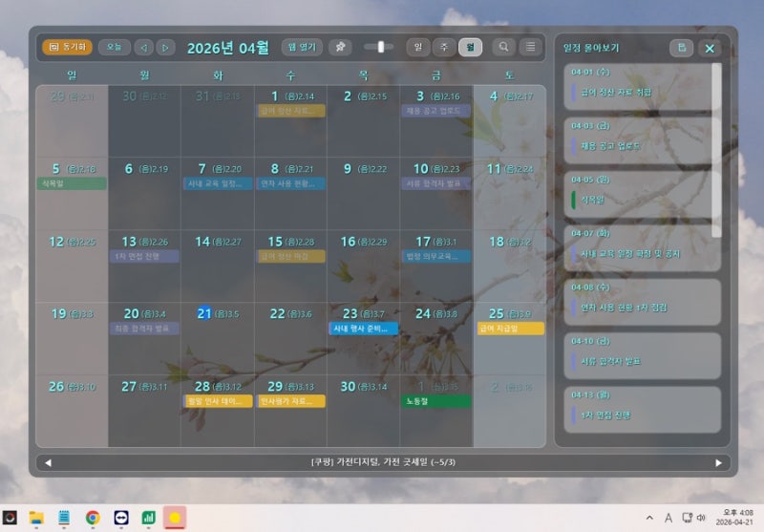Select the 최종 합격자 발표 event on April 20

145,329
